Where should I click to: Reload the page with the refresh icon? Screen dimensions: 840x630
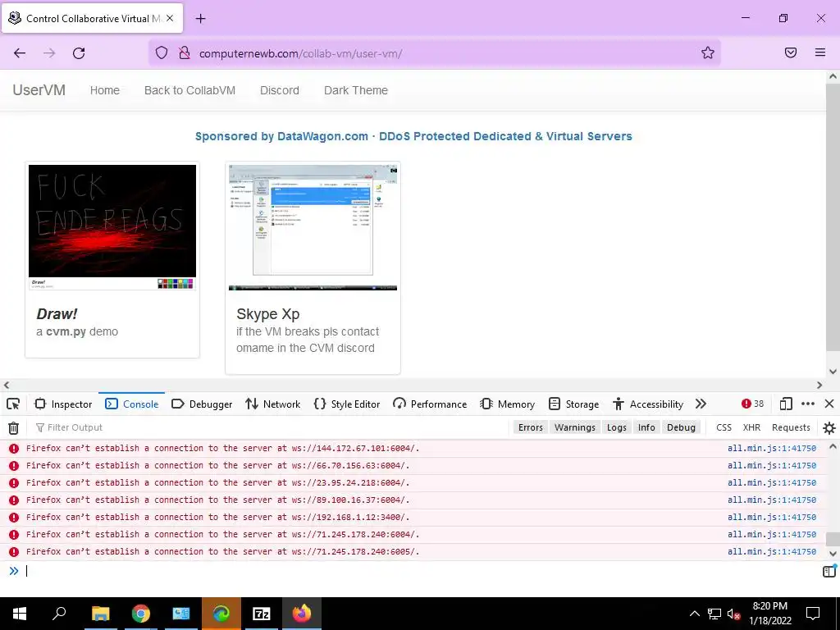(79, 52)
